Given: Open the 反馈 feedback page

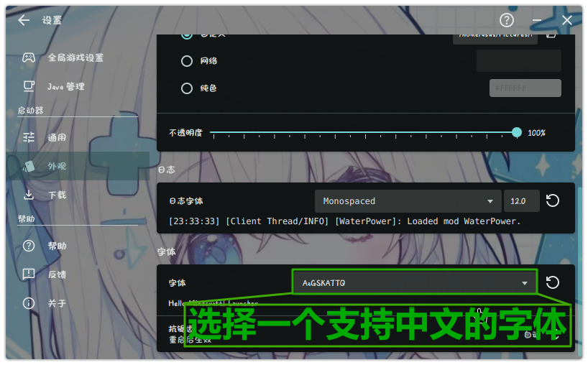Looking at the screenshot, I should pos(78,274).
